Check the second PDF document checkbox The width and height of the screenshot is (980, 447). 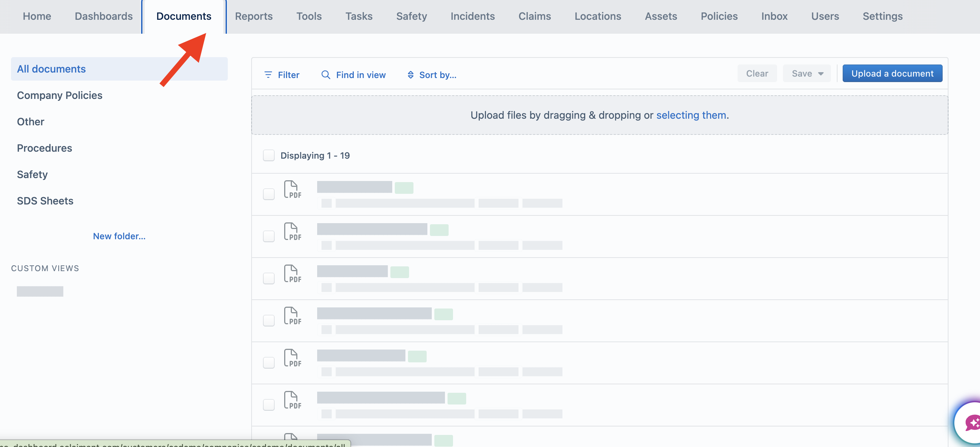tap(268, 236)
